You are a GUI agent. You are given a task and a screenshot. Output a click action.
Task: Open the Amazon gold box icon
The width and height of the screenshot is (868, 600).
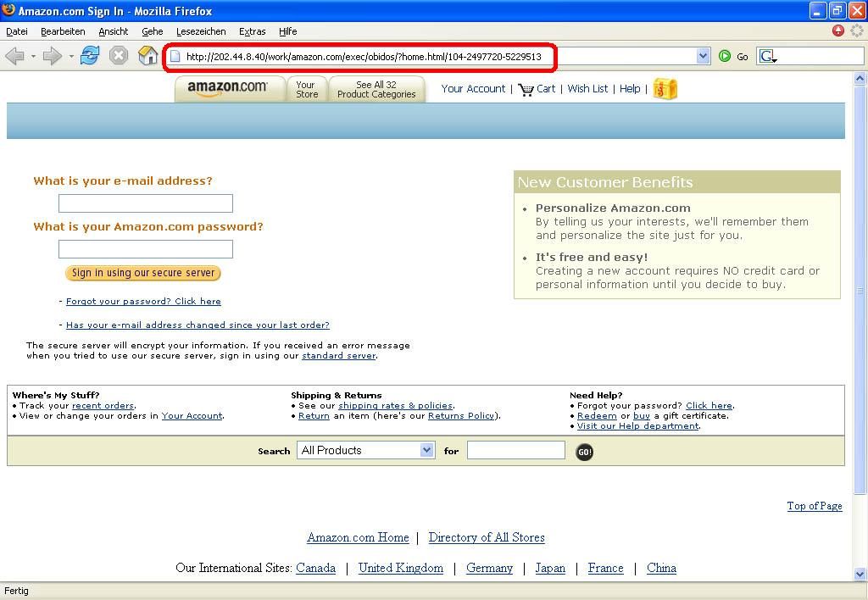[665, 89]
